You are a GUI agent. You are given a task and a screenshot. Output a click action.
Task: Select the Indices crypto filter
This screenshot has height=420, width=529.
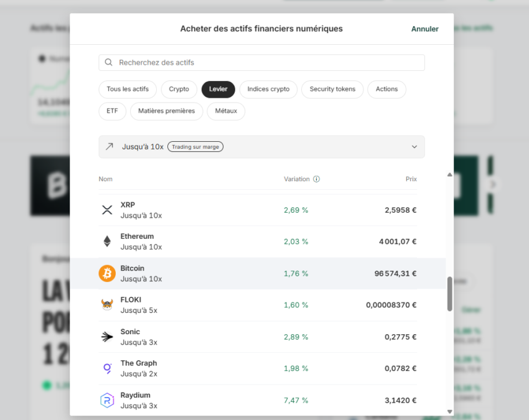(268, 89)
